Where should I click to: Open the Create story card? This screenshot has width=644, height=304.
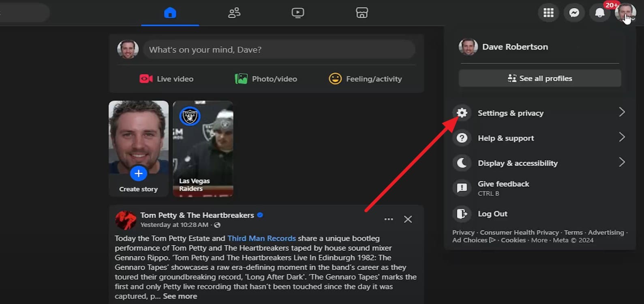click(139, 149)
